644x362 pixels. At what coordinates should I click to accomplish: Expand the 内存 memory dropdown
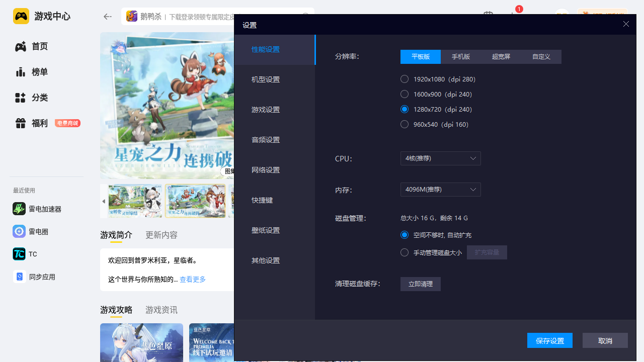point(440,190)
